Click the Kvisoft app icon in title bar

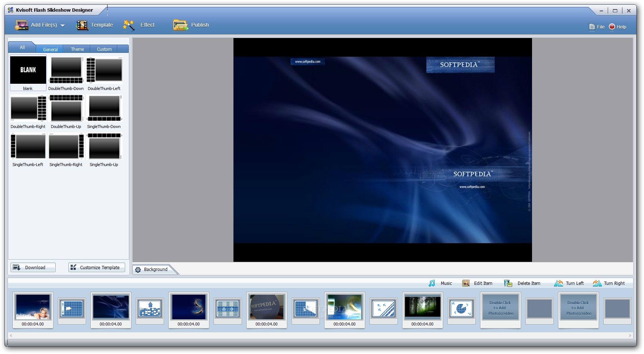point(11,10)
